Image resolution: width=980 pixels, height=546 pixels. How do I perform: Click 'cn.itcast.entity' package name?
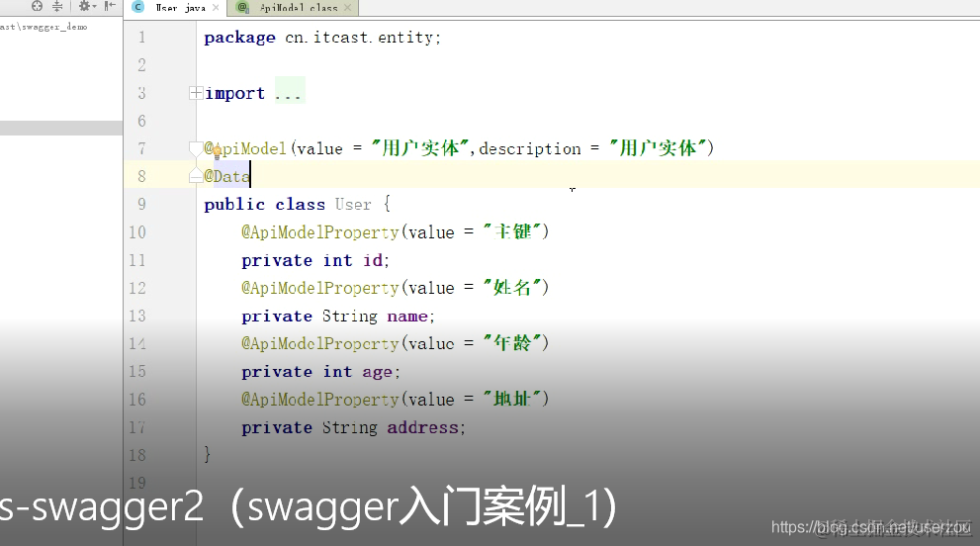coord(359,38)
